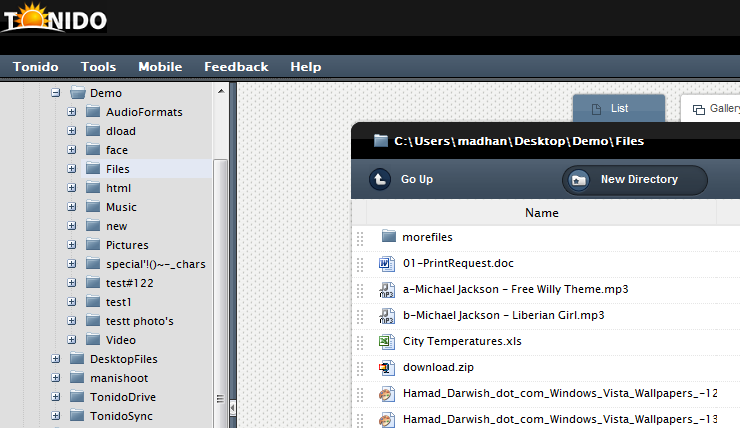Click the archive icon of download.zip

(x=387, y=368)
